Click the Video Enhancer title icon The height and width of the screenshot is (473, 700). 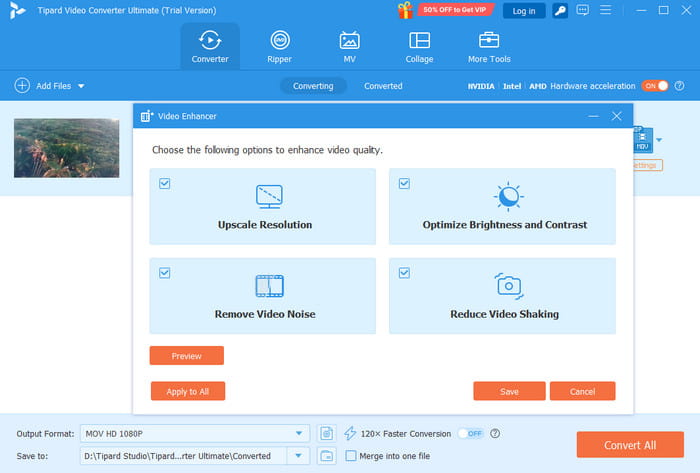(x=146, y=116)
